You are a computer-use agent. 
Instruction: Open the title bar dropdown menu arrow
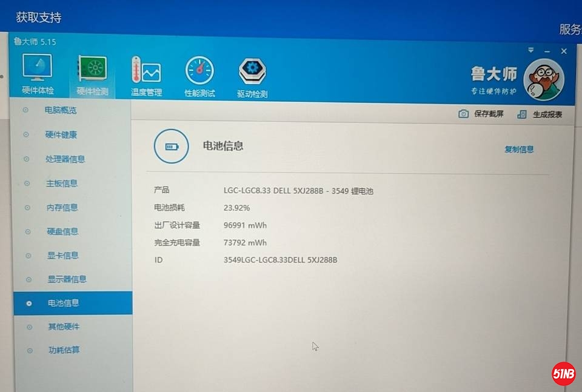click(x=531, y=50)
